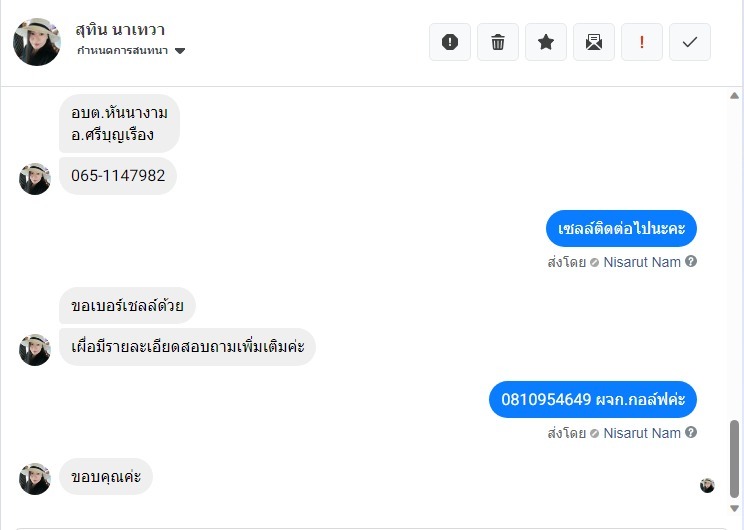Open สุทิน นาเทวา profile picture in header
The image size is (744, 530).
click(37, 42)
